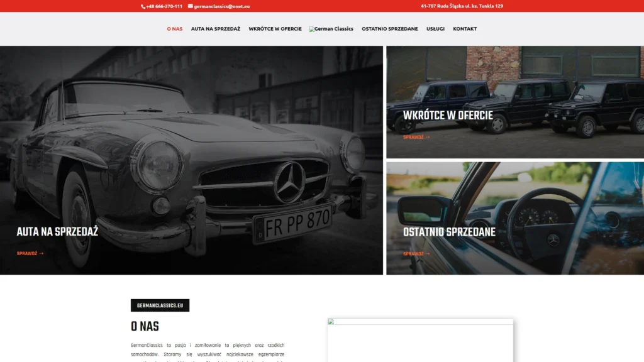Open the O NAS menu item

(175, 29)
